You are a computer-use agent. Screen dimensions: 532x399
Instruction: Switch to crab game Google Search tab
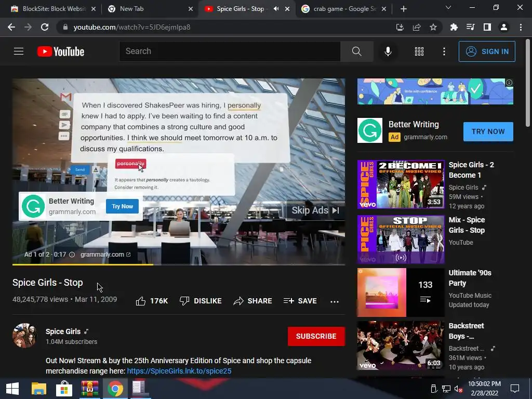click(344, 9)
